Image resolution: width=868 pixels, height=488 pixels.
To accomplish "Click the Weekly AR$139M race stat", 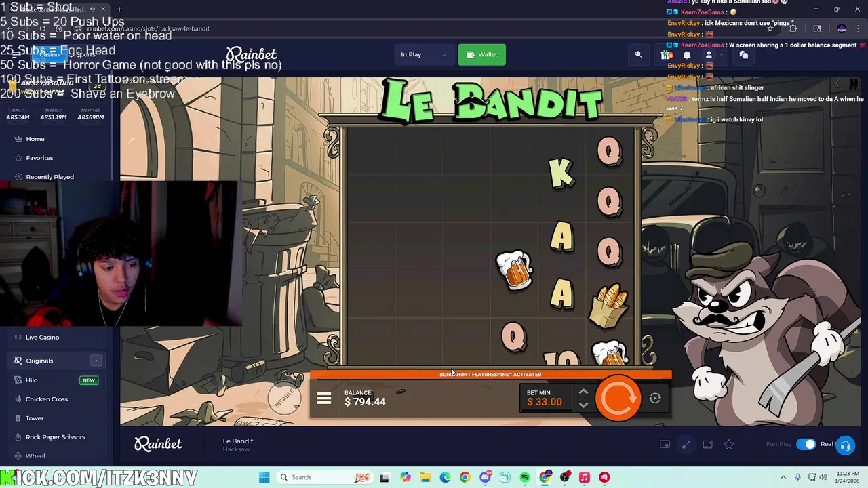I will click(53, 114).
